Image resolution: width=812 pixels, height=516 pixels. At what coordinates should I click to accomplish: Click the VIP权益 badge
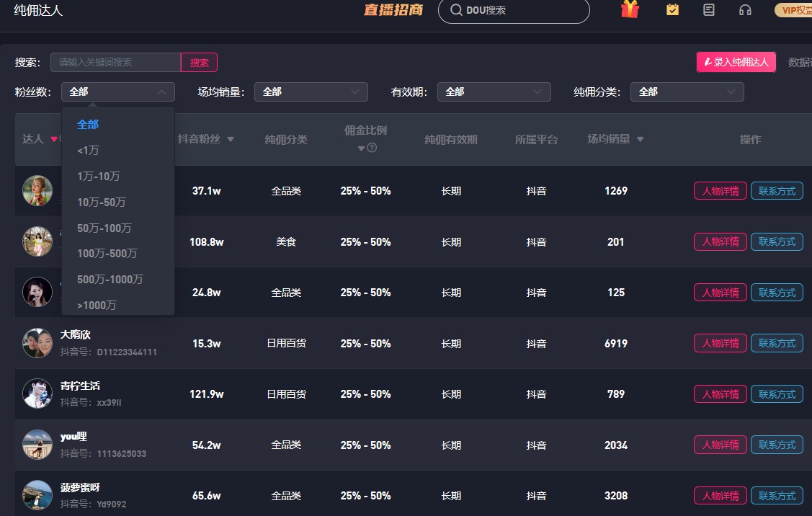(793, 10)
